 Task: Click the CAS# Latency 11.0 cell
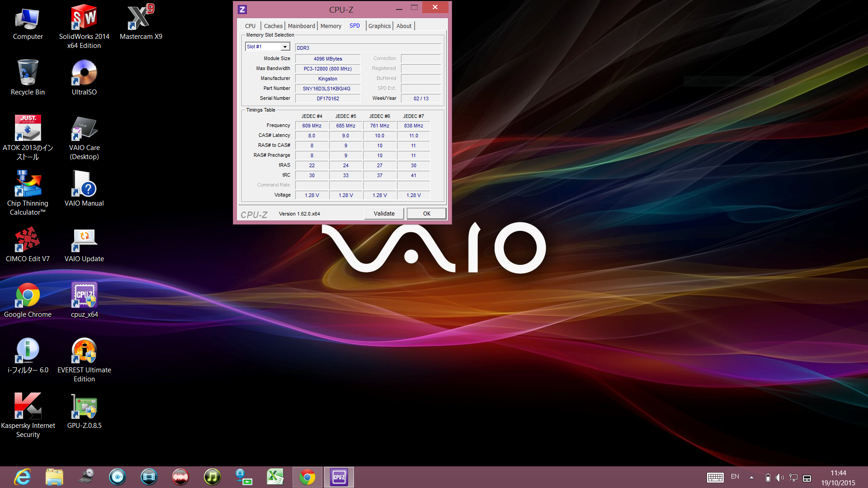tap(413, 136)
